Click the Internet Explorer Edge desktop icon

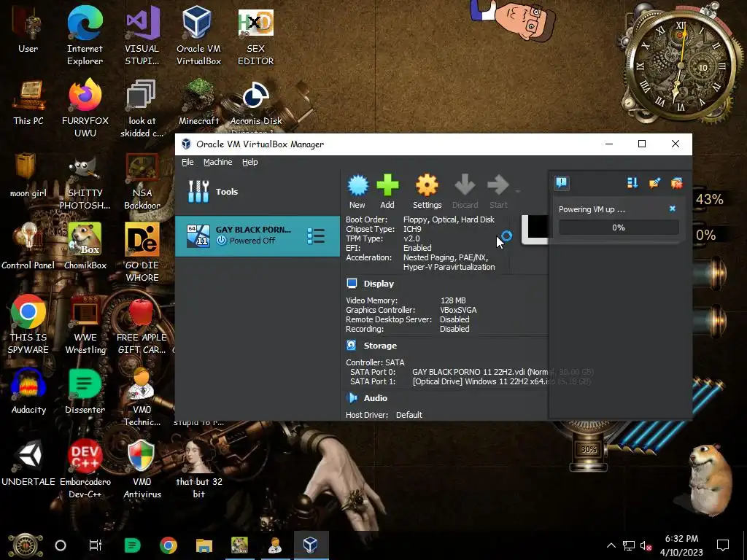pyautogui.click(x=85, y=36)
